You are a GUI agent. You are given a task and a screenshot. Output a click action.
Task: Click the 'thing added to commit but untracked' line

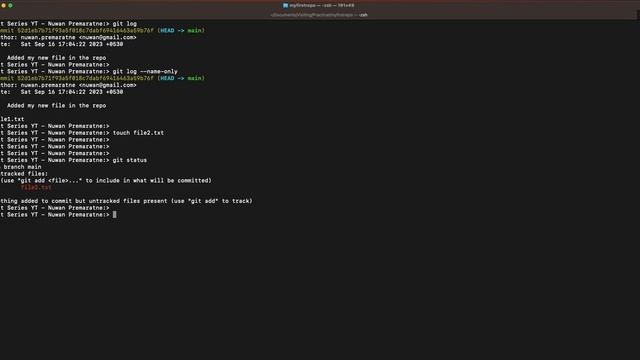click(127, 201)
